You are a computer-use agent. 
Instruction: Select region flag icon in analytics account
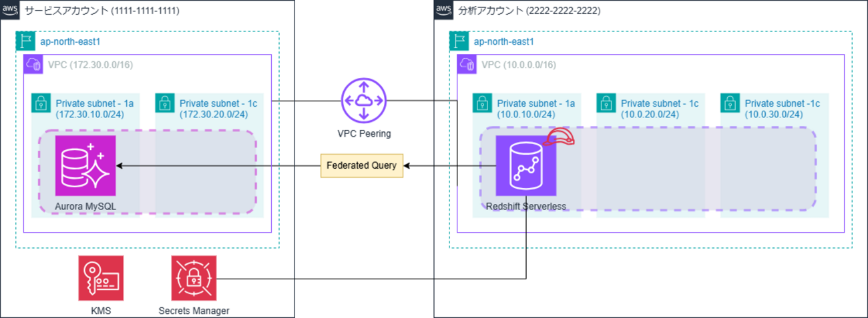click(x=458, y=41)
